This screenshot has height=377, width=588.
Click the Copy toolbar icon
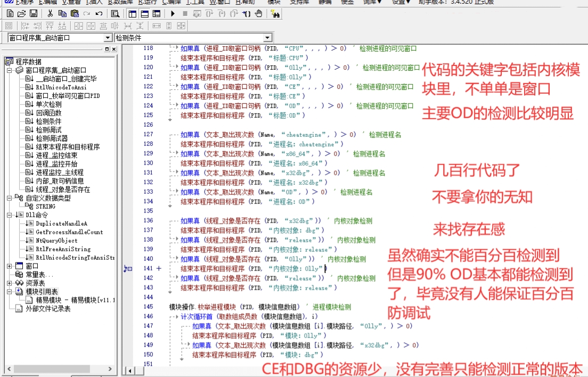62,14
